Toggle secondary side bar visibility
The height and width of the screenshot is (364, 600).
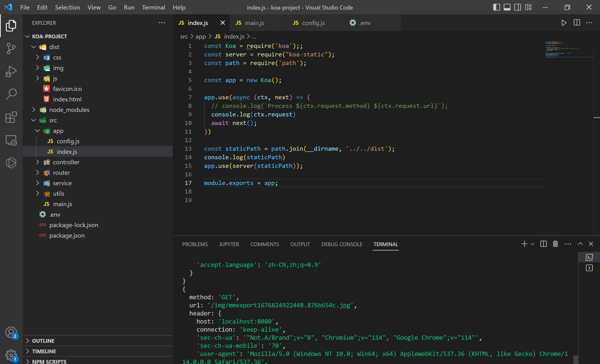[x=517, y=7]
